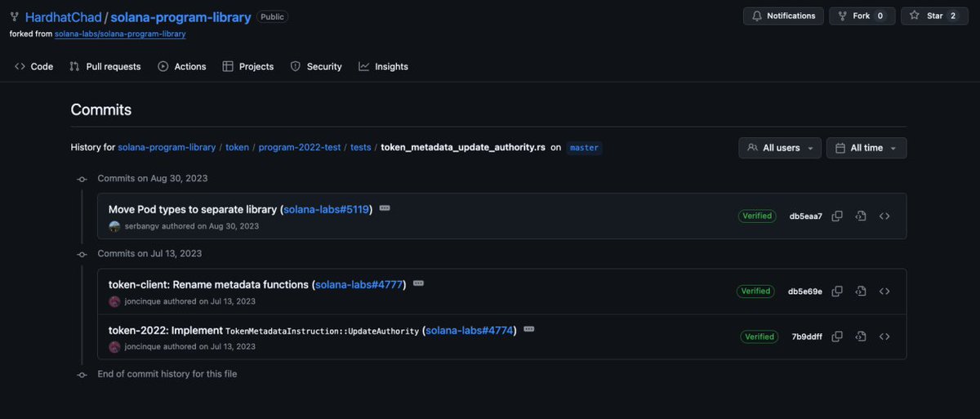Click End of commit history text
The height and width of the screenshot is (419, 980).
tap(167, 374)
